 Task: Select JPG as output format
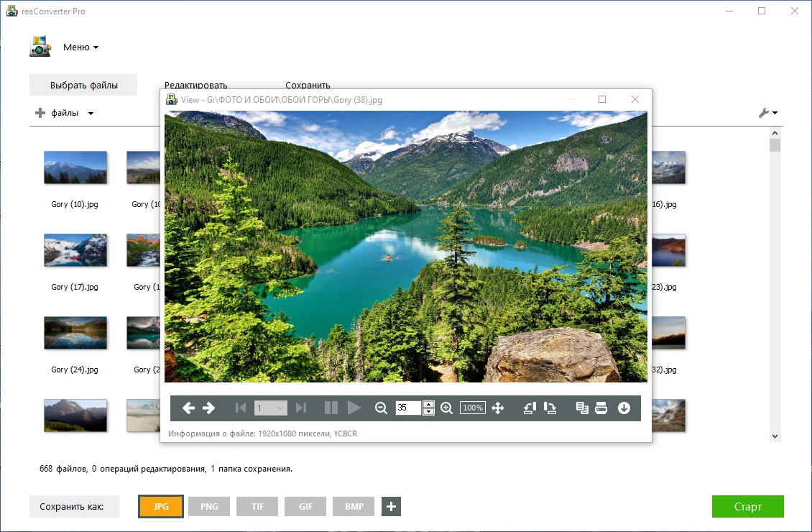(x=161, y=507)
